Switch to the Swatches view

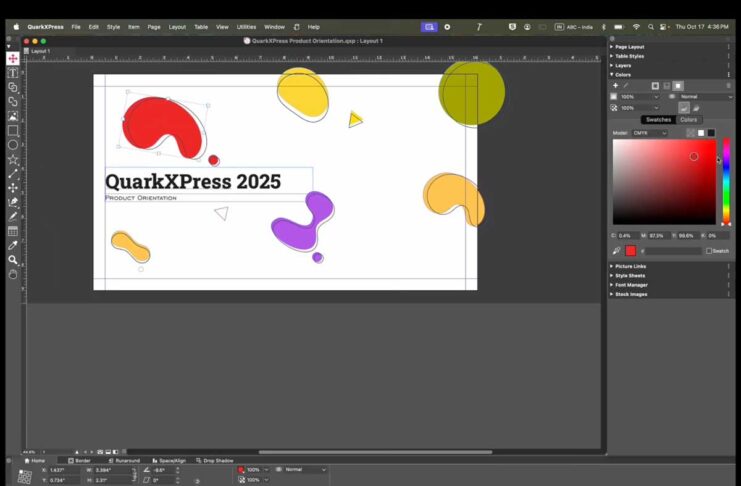tap(658, 120)
